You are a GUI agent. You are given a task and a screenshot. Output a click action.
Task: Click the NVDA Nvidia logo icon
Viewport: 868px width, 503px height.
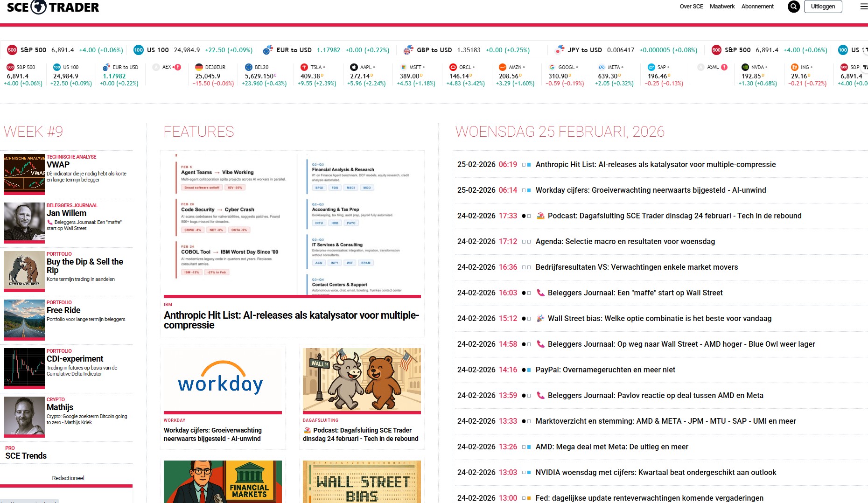click(745, 67)
